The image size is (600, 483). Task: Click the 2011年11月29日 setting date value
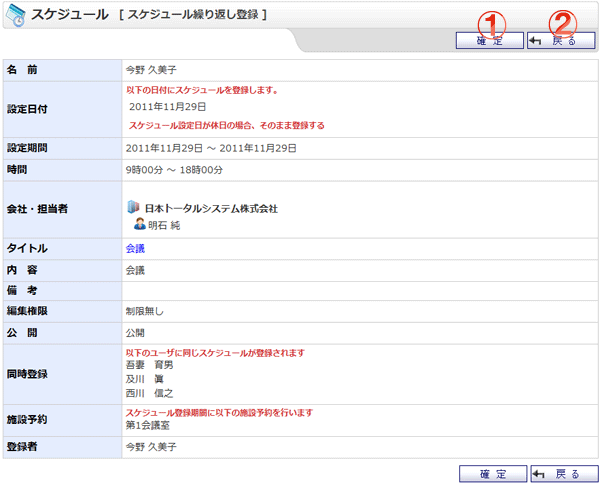pyautogui.click(x=168, y=106)
